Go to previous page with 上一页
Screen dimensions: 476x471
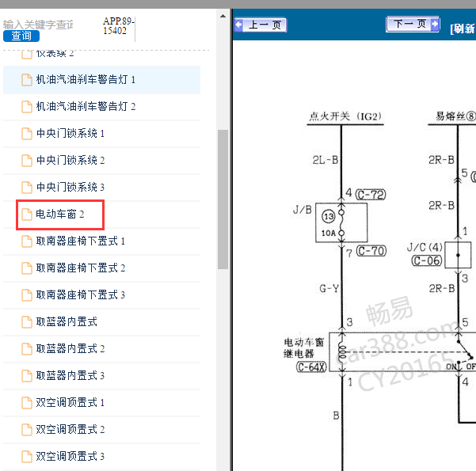pyautogui.click(x=261, y=25)
